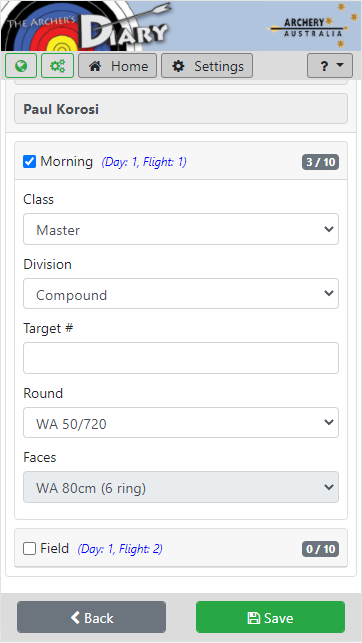
Task: Click the green globe icon button
Action: click(x=21, y=66)
